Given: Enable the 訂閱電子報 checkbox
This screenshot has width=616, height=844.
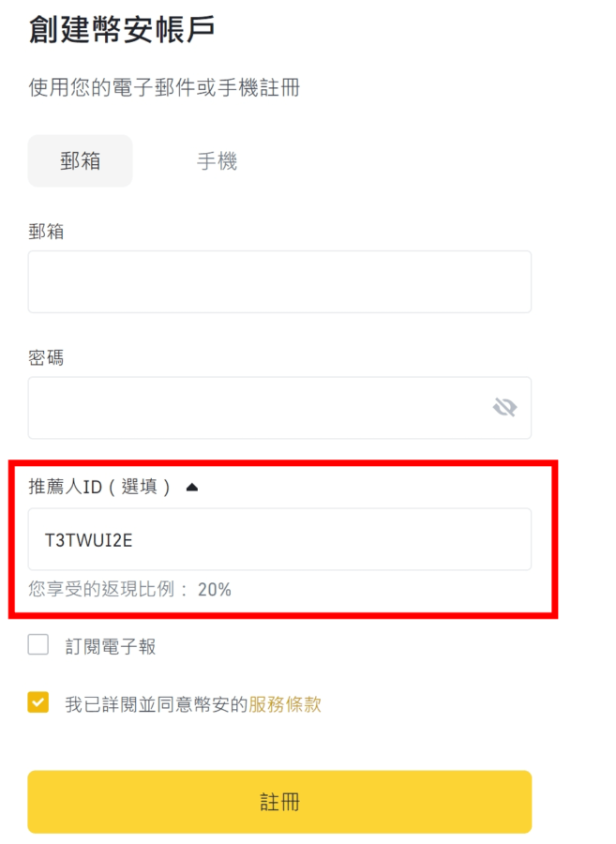Looking at the screenshot, I should point(38,644).
